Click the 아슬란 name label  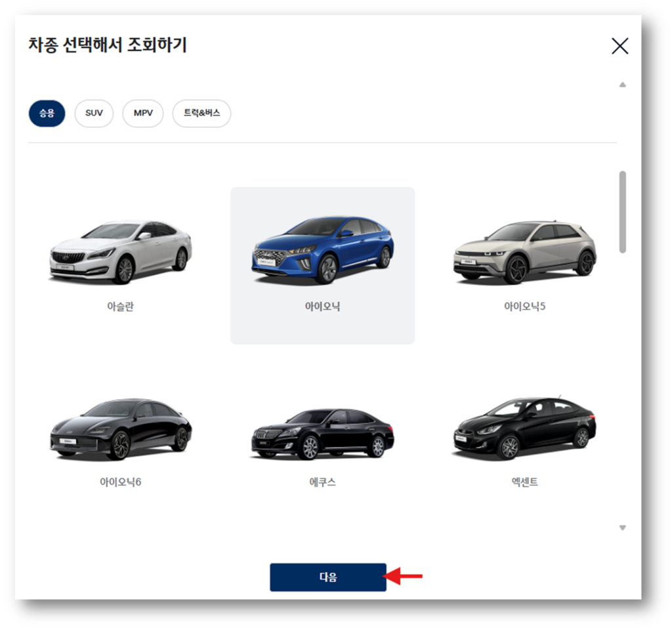point(119,306)
